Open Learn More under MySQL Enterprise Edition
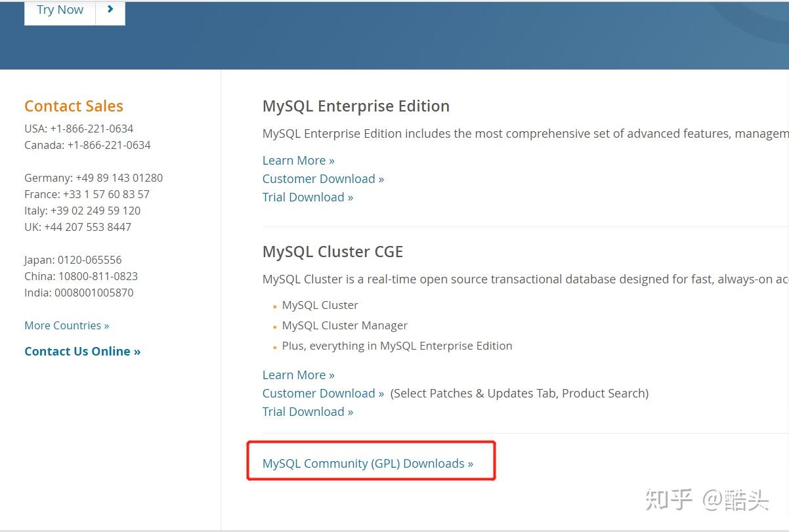 click(298, 160)
